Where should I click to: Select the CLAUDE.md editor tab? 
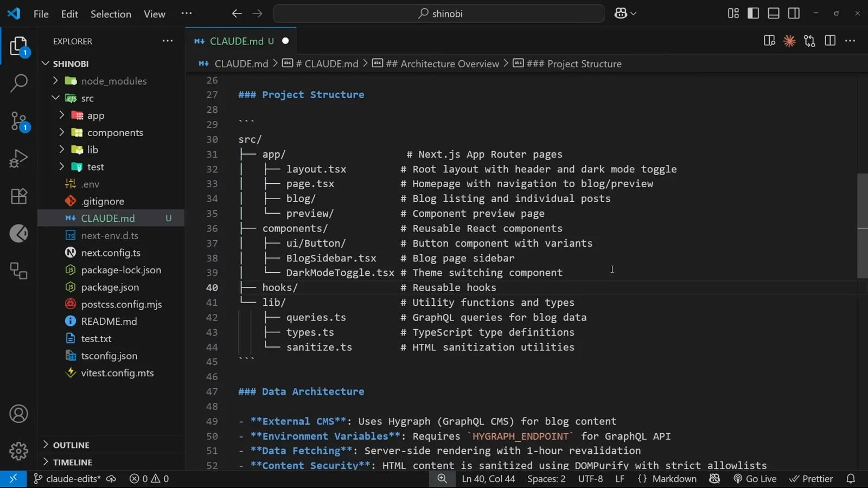(241, 41)
